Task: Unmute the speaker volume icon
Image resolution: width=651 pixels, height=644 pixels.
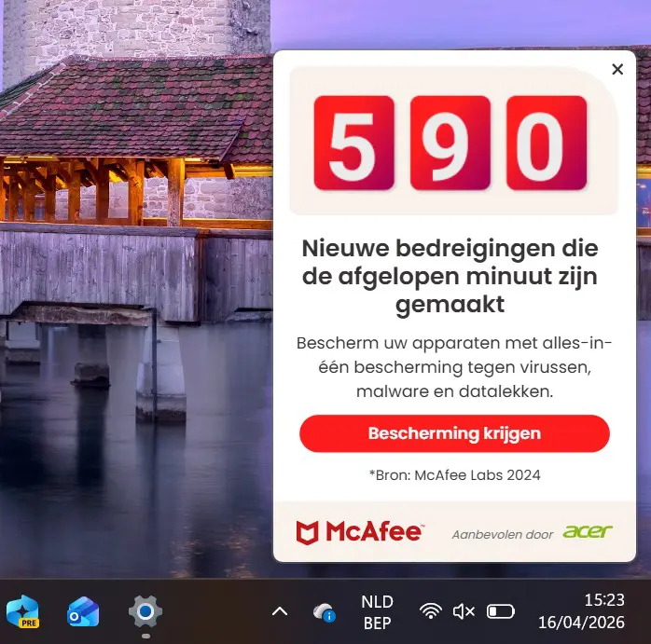Action: tap(464, 611)
